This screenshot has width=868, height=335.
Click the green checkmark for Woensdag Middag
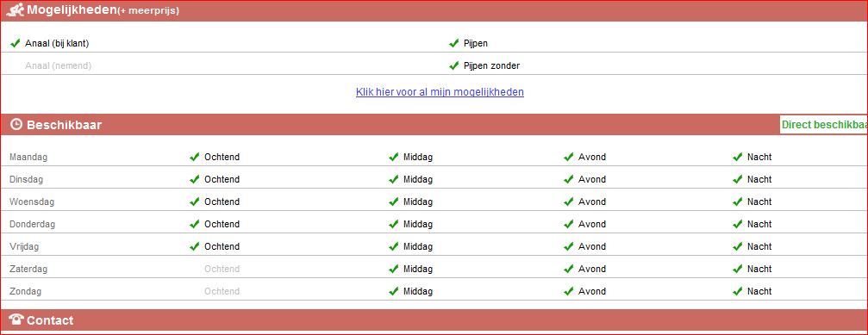(x=394, y=202)
